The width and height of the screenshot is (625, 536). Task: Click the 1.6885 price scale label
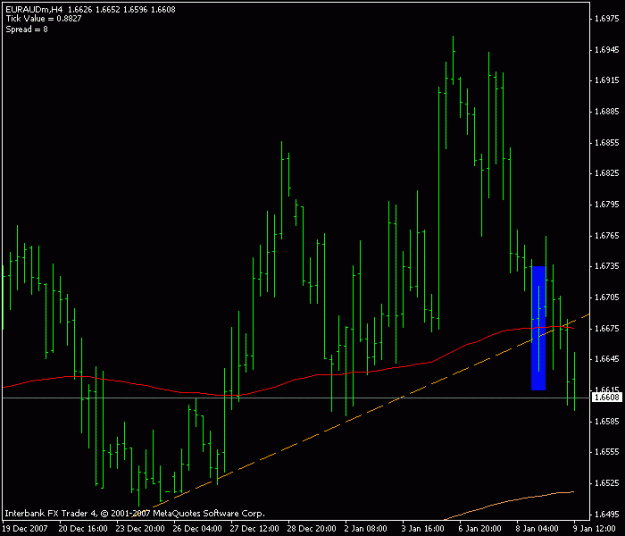pos(607,111)
